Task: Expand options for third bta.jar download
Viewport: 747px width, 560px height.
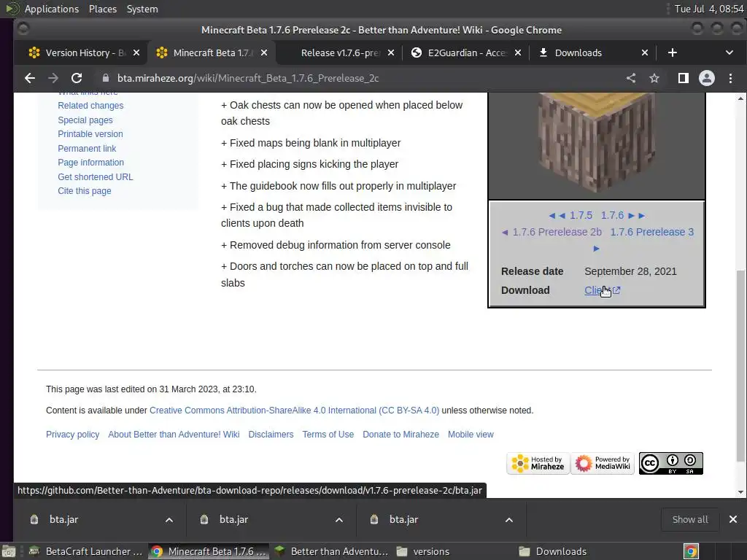Action: 508,519
